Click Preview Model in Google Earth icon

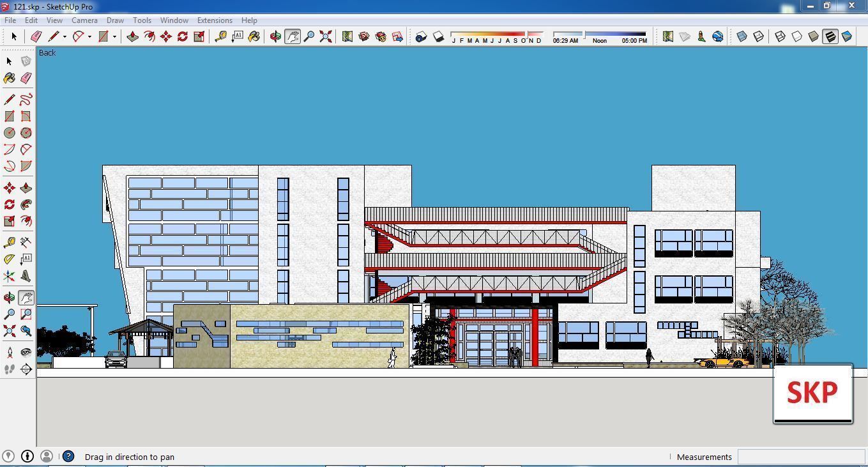tap(717, 36)
